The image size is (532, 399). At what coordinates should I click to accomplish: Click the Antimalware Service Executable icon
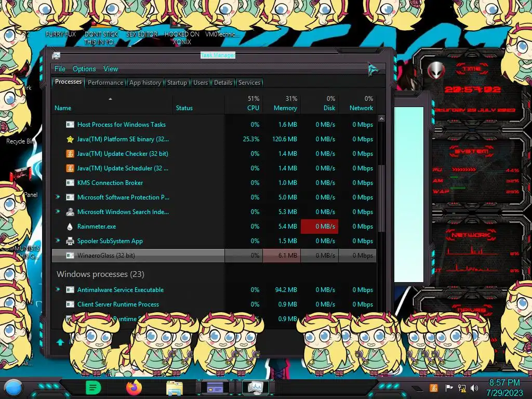(x=70, y=290)
